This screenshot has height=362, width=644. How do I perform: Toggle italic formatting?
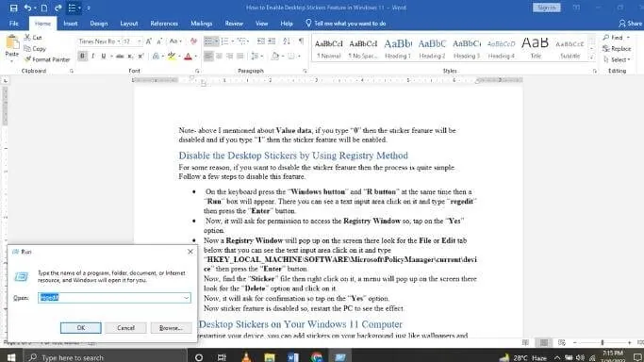(92, 56)
